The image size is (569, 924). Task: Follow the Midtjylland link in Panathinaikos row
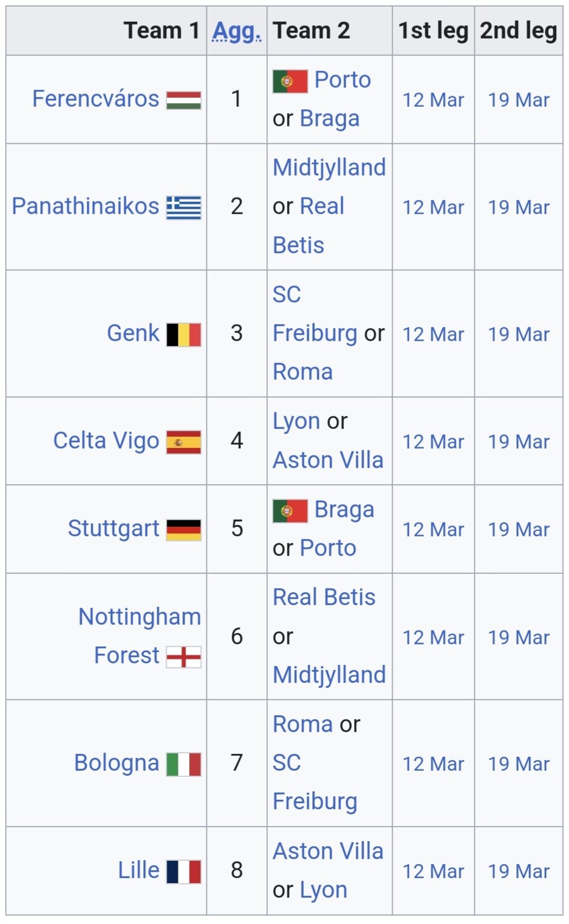point(329,168)
